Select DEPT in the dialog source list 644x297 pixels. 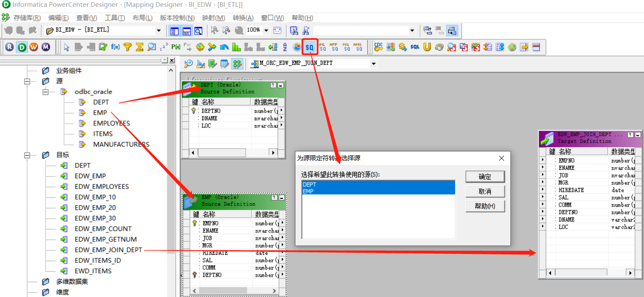378,184
